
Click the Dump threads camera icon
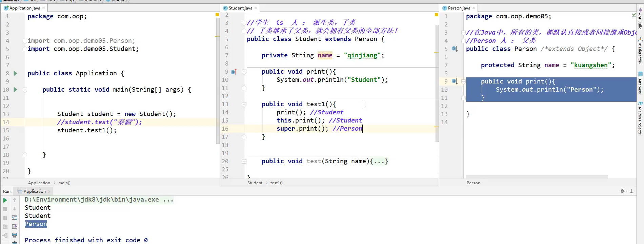[5, 226]
